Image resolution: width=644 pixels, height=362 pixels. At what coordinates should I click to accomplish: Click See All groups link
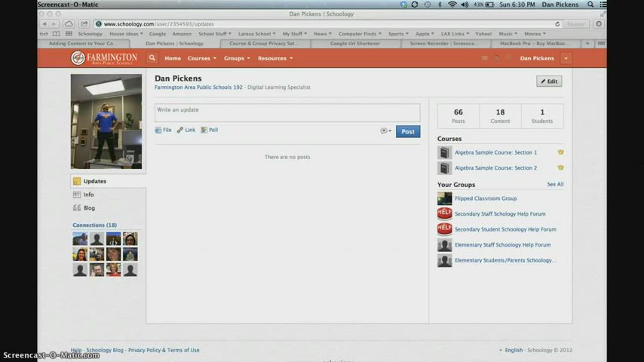tap(555, 185)
